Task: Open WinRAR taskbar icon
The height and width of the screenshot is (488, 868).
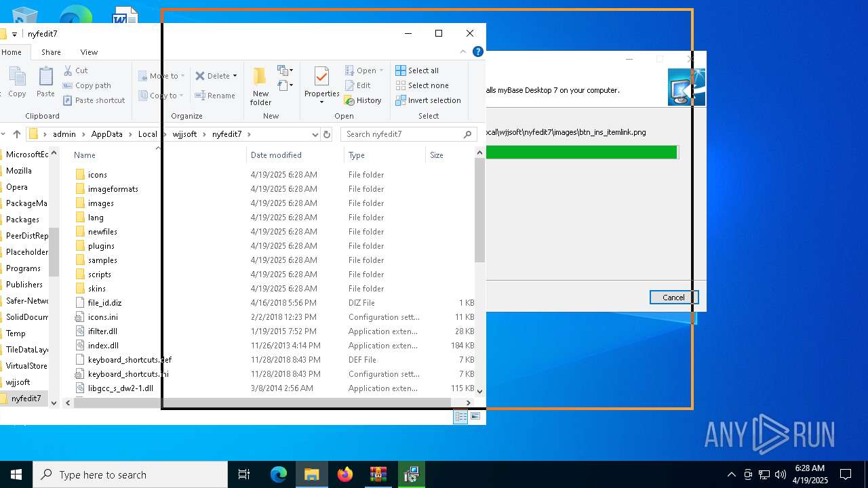Action: [x=378, y=474]
